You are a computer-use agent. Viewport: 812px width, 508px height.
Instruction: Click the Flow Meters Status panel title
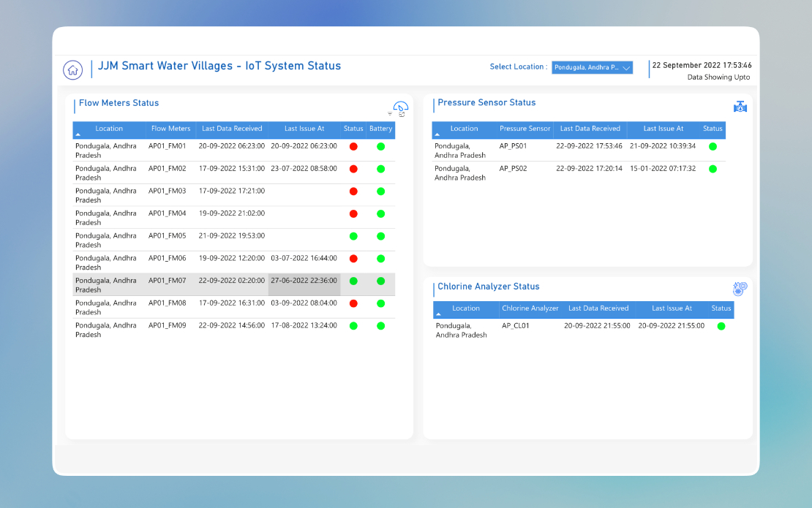pos(119,103)
